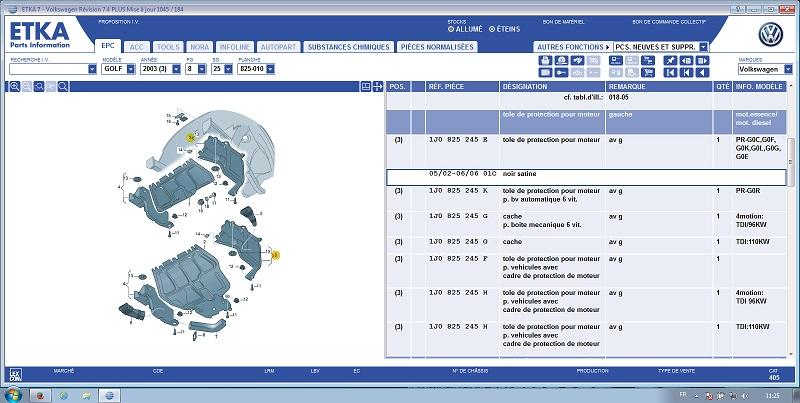Screen dimensions: 800x403
Task: Click the first-record bar-arrow icon in toolbar
Action: click(x=670, y=72)
